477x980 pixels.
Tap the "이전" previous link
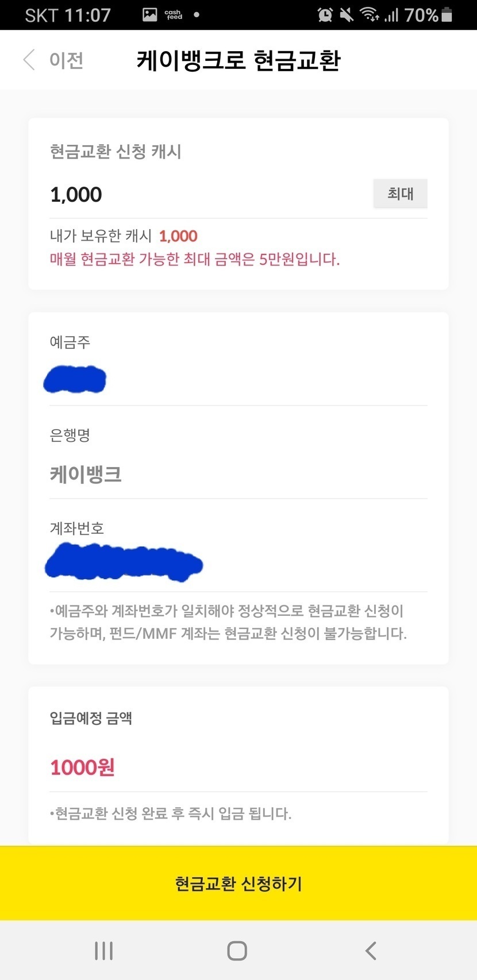click(x=67, y=60)
